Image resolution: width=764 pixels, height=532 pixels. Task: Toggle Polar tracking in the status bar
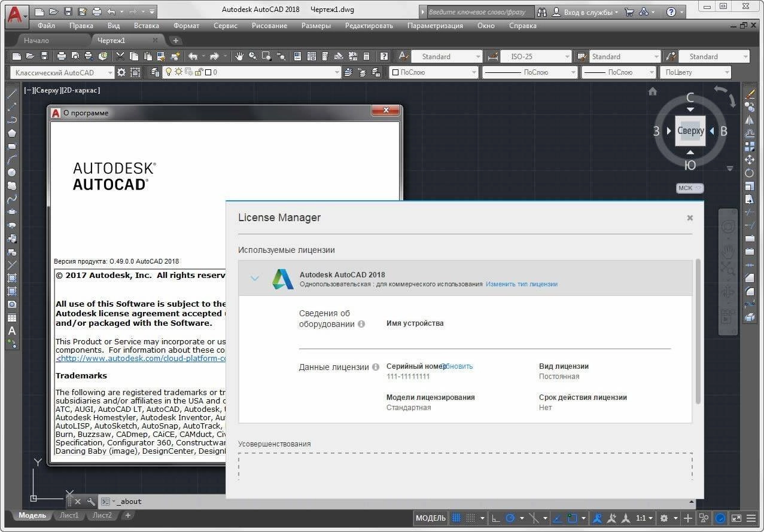[x=510, y=518]
